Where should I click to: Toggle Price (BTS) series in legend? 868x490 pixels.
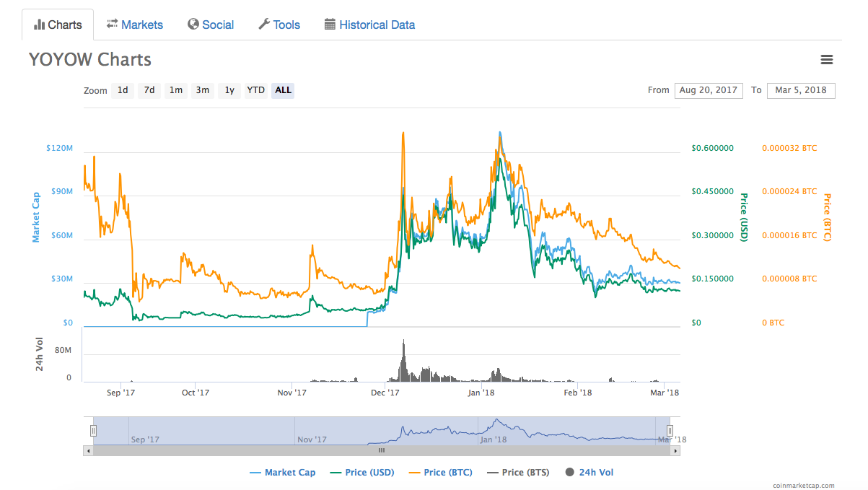[x=518, y=473]
